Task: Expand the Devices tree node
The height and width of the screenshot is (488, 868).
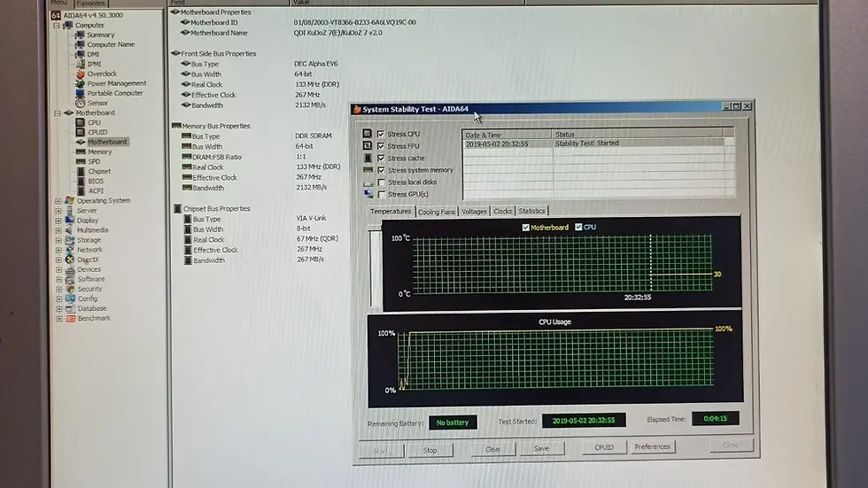Action: (58, 269)
